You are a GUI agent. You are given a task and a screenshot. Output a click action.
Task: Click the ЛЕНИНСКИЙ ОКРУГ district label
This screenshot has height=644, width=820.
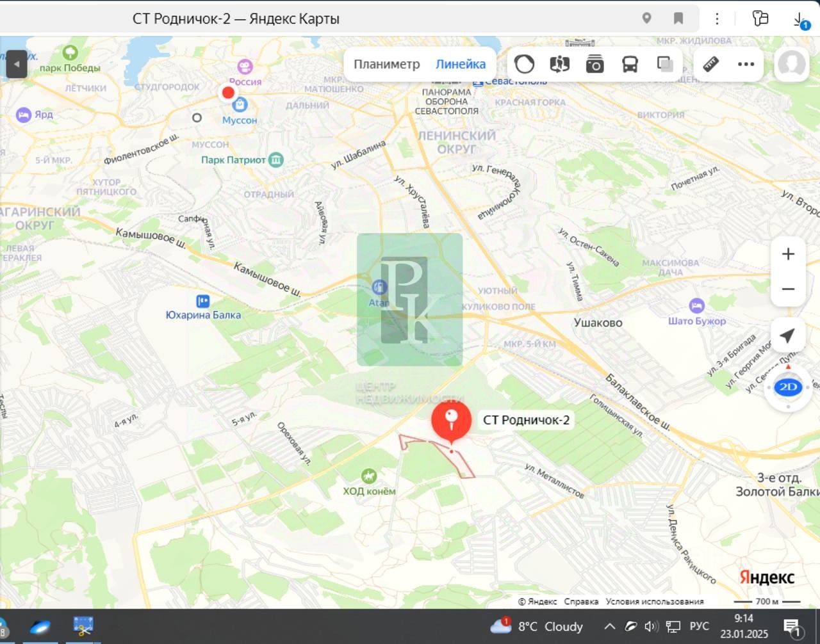[457, 142]
